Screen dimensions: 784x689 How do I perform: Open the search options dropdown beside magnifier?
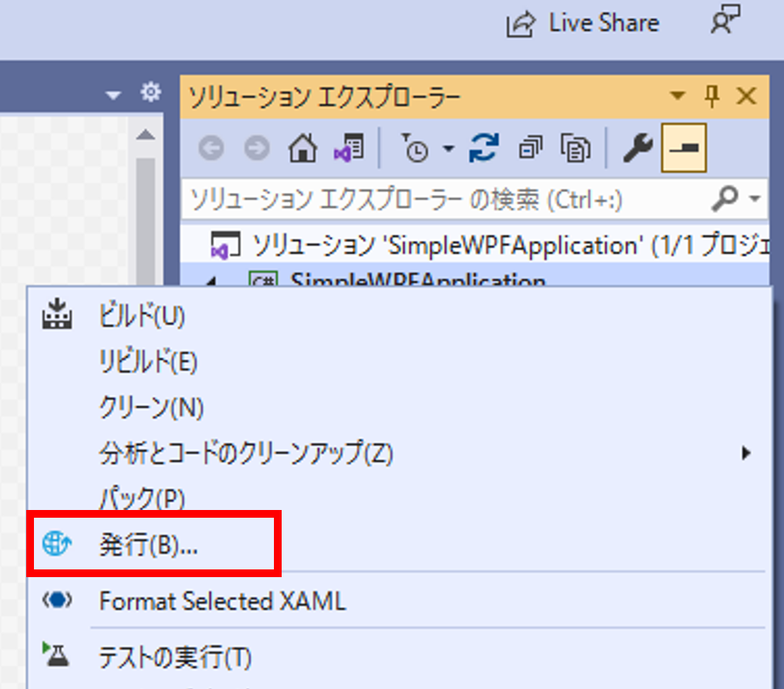(x=755, y=200)
